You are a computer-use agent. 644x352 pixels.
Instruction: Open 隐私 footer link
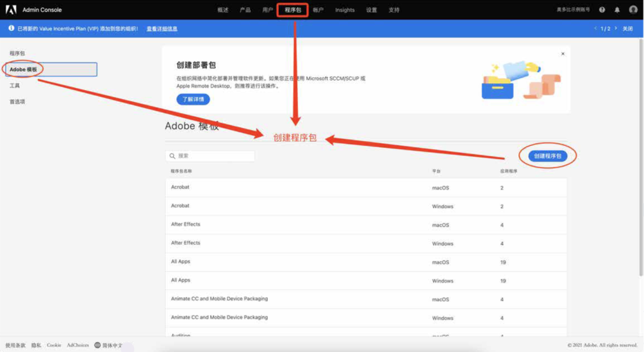coord(36,345)
